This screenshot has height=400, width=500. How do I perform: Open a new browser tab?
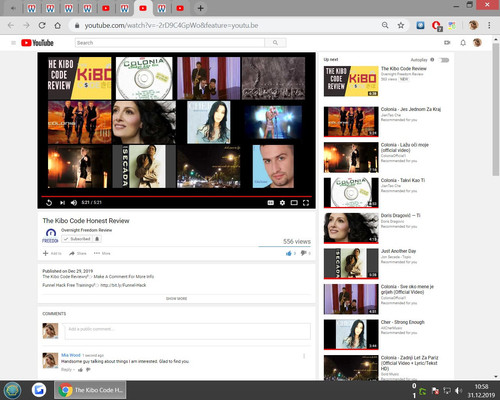click(200, 8)
